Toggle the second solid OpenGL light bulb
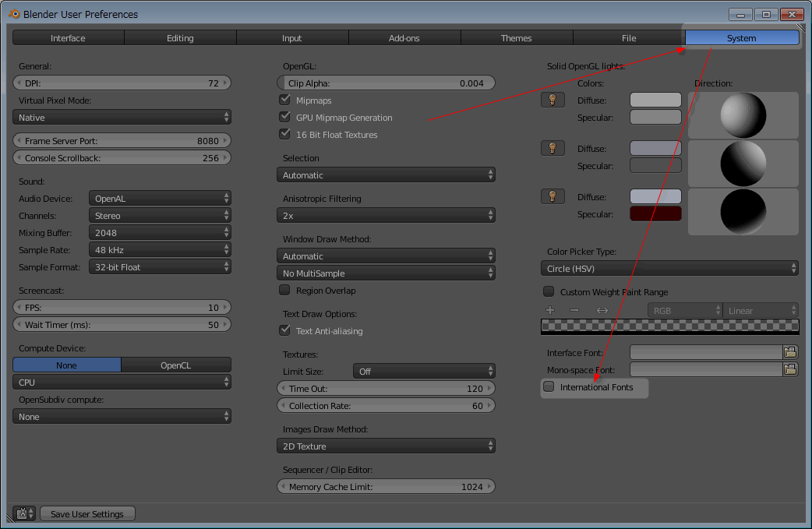812x529 pixels. pyautogui.click(x=553, y=148)
